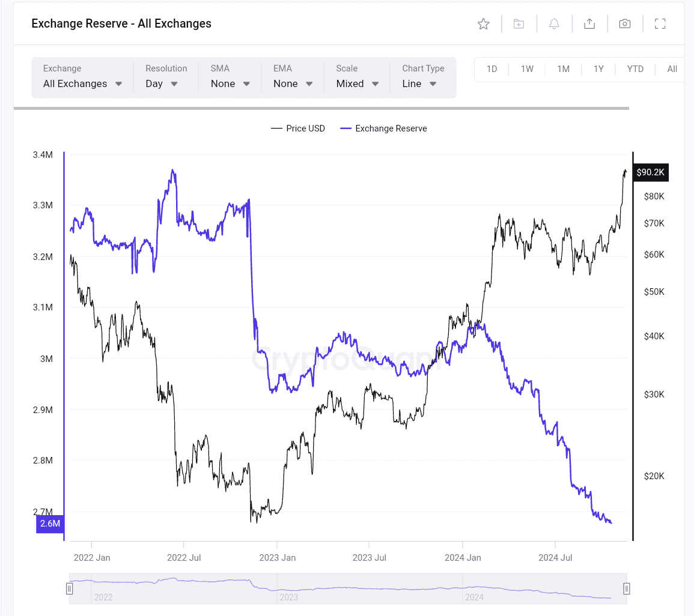Select the YTD time range
This screenshot has width=694, height=616.
pos(635,69)
